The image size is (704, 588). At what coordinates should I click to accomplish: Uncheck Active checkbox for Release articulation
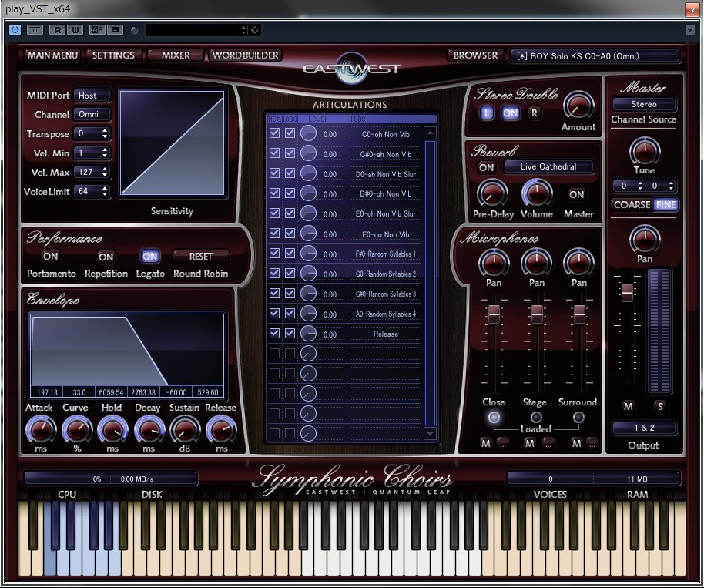(274, 334)
